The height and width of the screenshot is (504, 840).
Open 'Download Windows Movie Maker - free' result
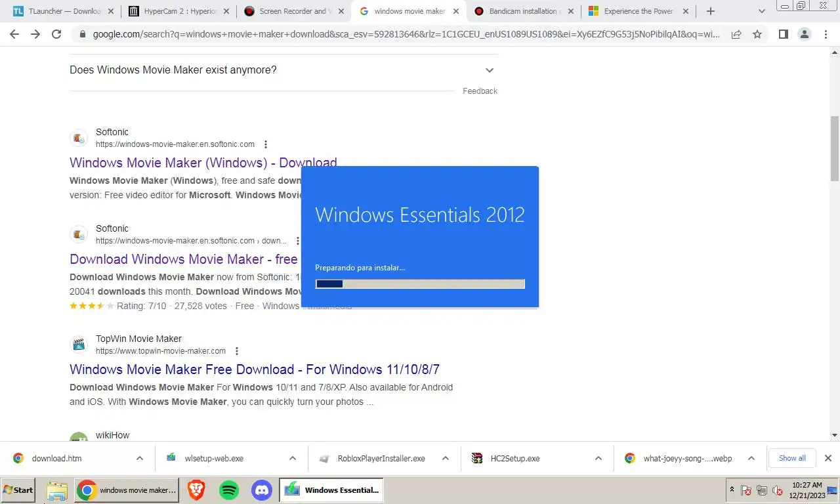point(184,259)
